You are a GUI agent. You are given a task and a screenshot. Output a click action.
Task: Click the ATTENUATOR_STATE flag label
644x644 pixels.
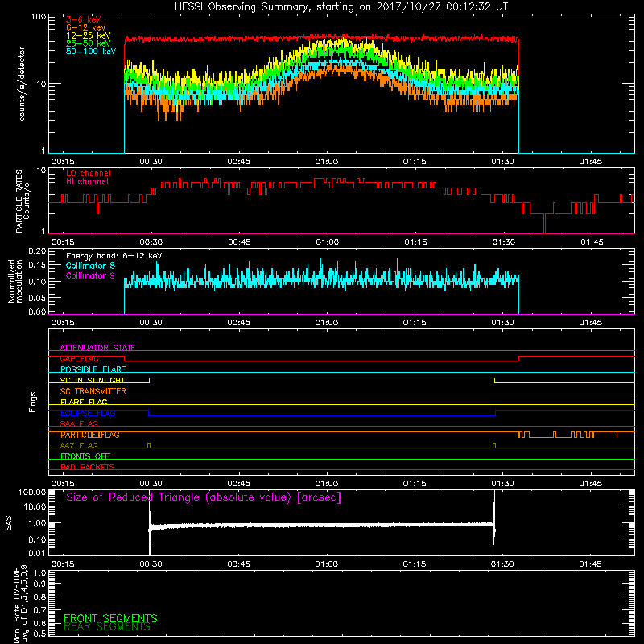97,348
